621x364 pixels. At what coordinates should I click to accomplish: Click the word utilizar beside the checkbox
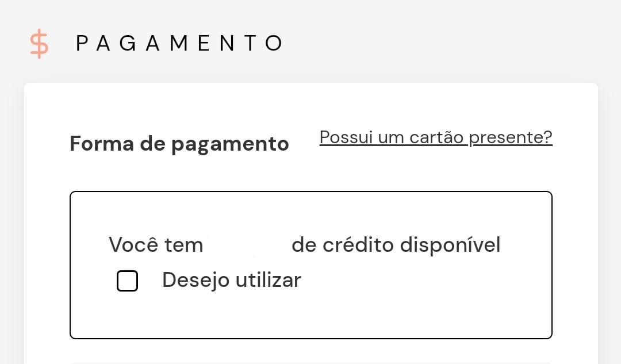pos(269,280)
